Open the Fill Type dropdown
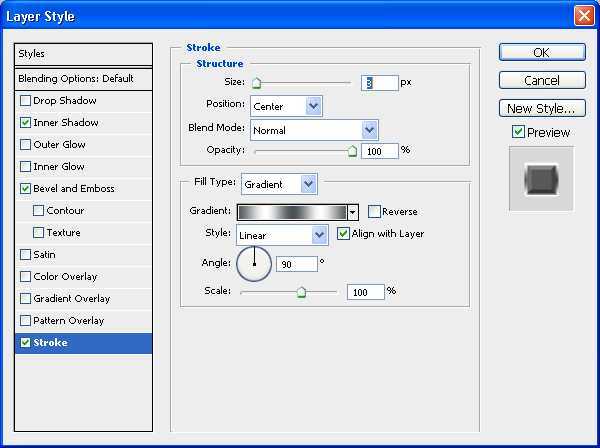 click(x=279, y=184)
